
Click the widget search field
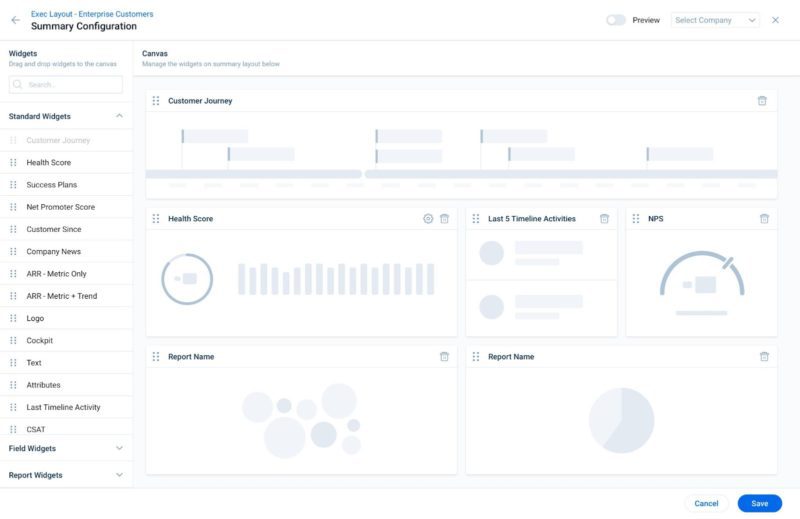[x=66, y=85]
